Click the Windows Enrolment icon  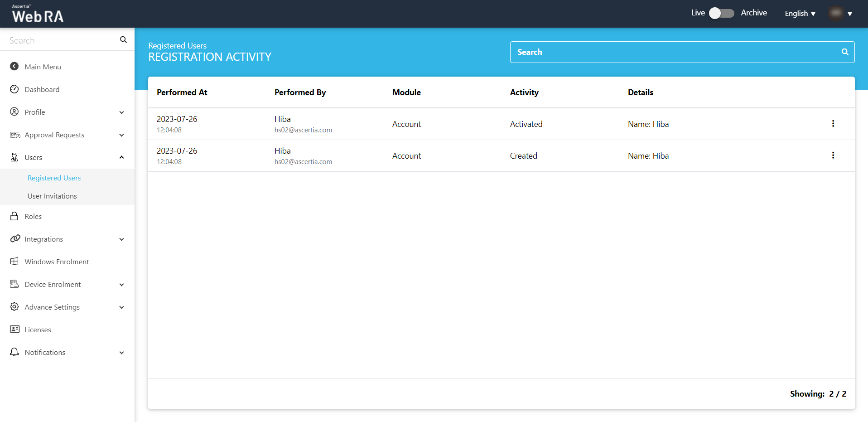(14, 262)
